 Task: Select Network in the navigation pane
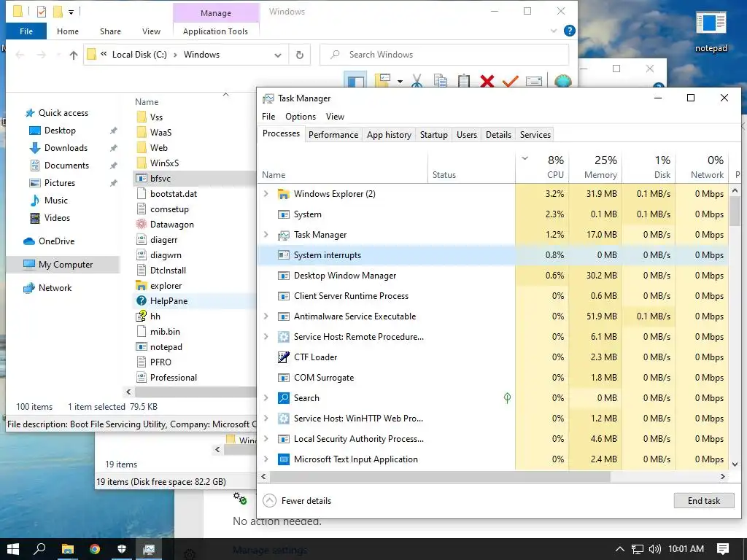(x=55, y=288)
